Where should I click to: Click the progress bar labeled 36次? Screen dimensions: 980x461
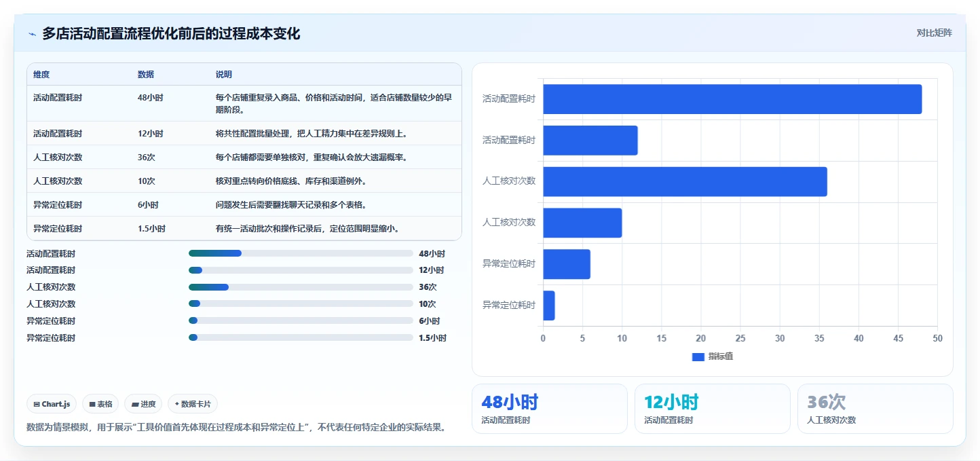301,287
